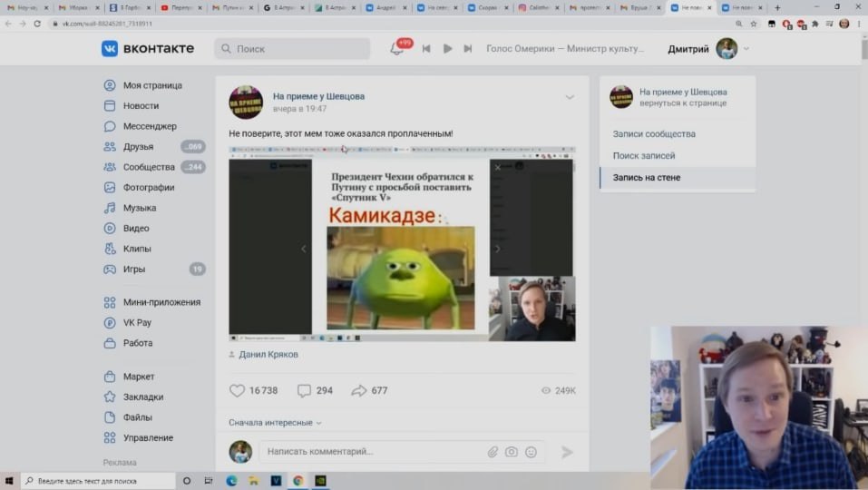
Task: Click вернуться к странице link
Action: click(683, 103)
